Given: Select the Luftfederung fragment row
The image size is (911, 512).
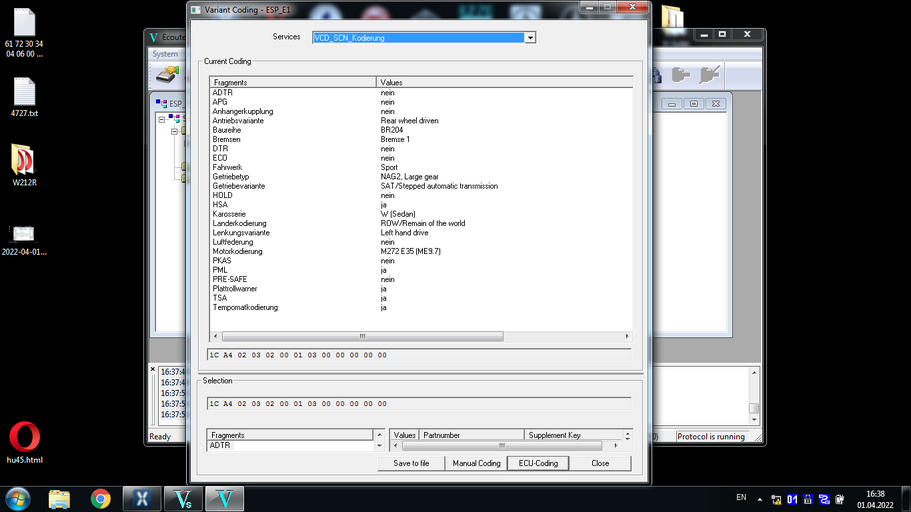Looking at the screenshot, I should 232,242.
